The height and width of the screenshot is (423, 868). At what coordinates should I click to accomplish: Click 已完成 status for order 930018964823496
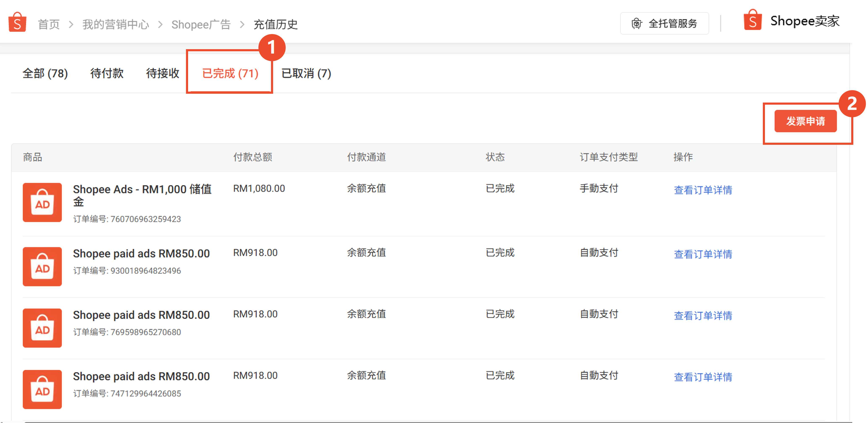coord(500,252)
